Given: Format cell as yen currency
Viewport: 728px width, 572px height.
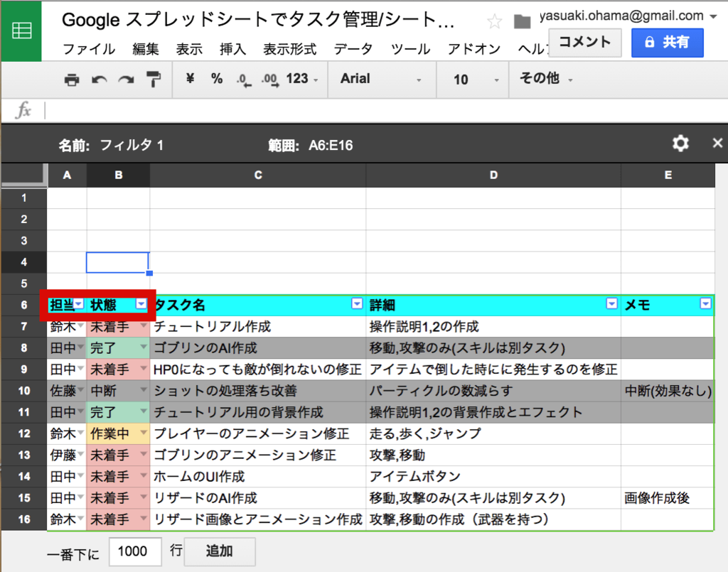Looking at the screenshot, I should click(x=190, y=78).
